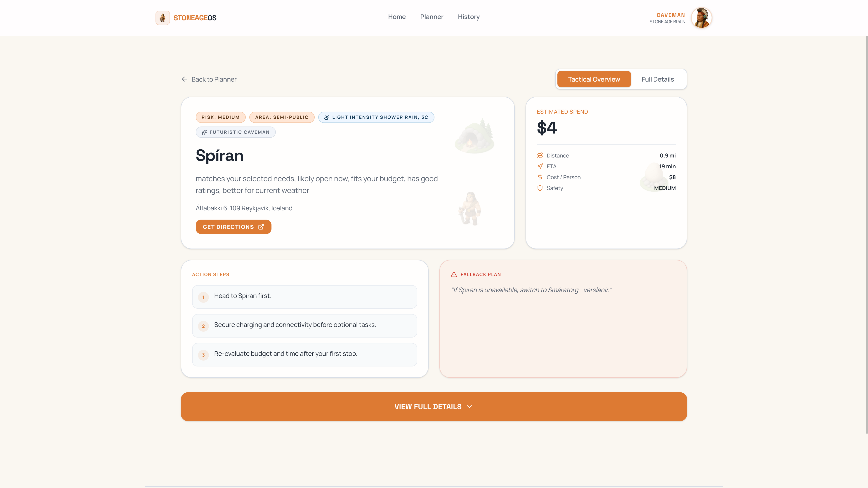Click the Fallback Plan warning triangle icon

[x=454, y=274]
